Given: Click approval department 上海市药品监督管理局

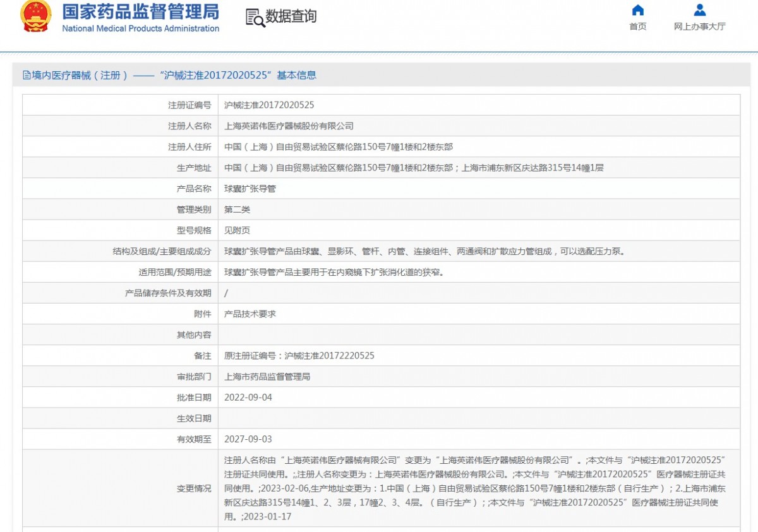Looking at the screenshot, I should click(x=267, y=377).
